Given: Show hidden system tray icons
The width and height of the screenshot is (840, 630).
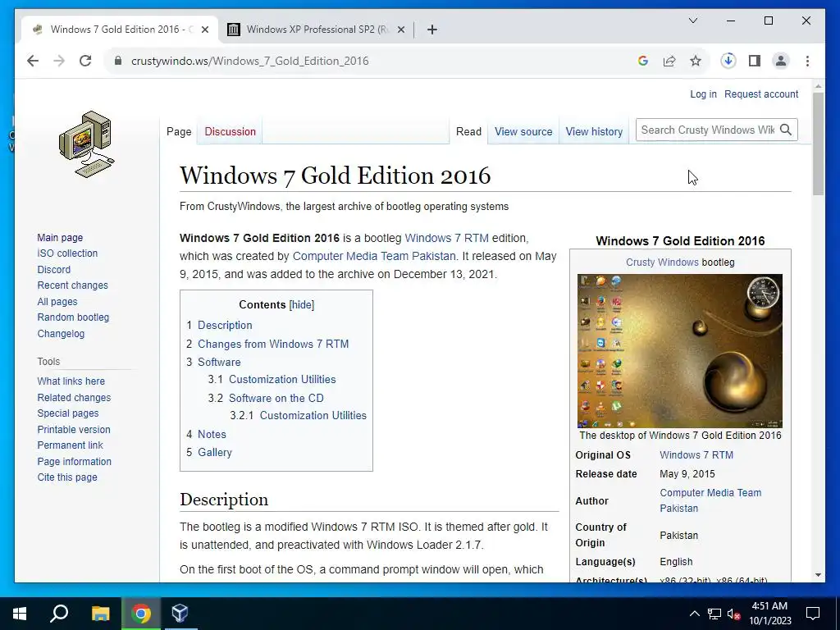Looking at the screenshot, I should tap(694, 614).
